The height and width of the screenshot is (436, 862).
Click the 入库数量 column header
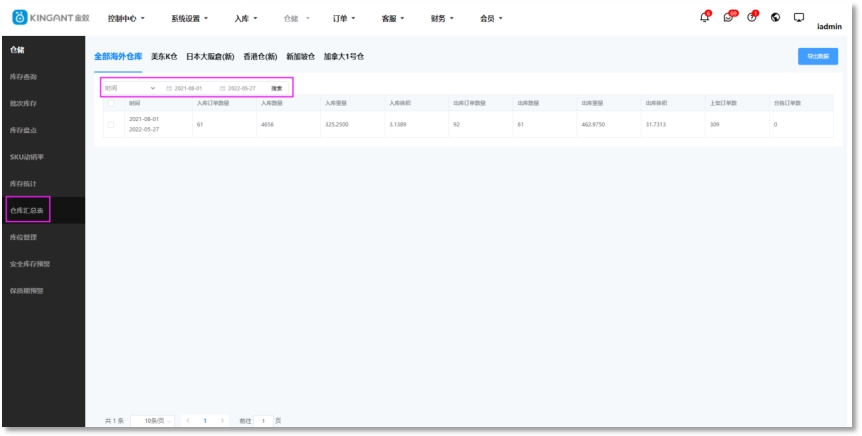[272, 103]
